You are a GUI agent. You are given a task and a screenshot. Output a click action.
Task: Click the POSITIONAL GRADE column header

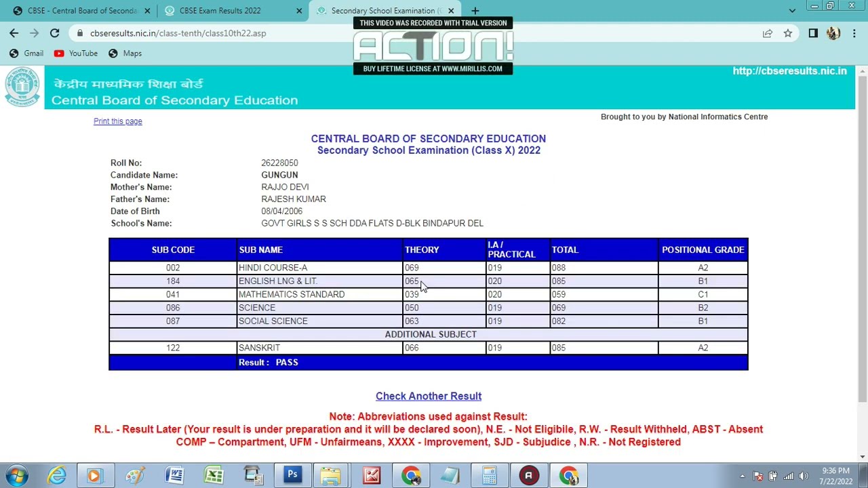[x=703, y=250]
